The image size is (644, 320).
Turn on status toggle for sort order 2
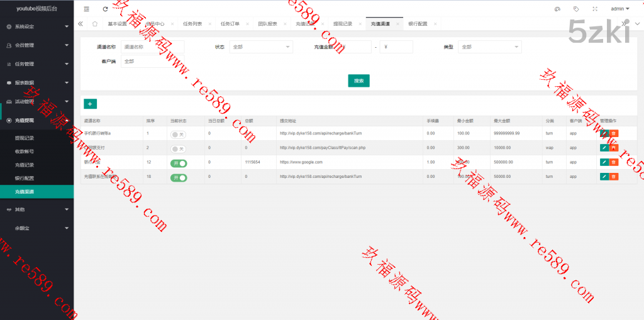tap(178, 148)
